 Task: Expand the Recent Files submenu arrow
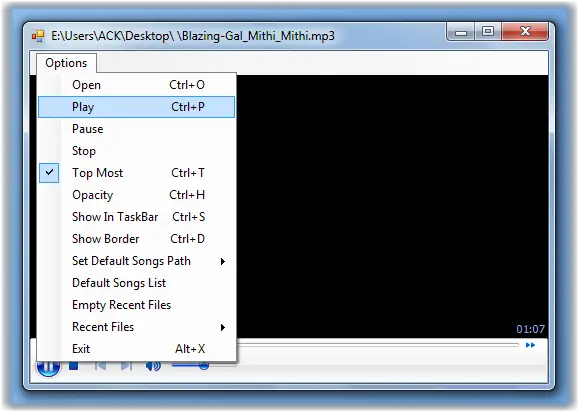[223, 327]
